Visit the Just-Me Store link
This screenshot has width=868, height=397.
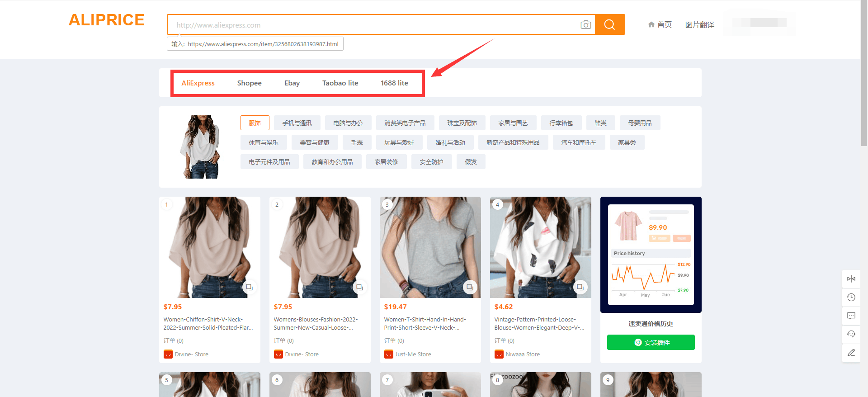[413, 354]
